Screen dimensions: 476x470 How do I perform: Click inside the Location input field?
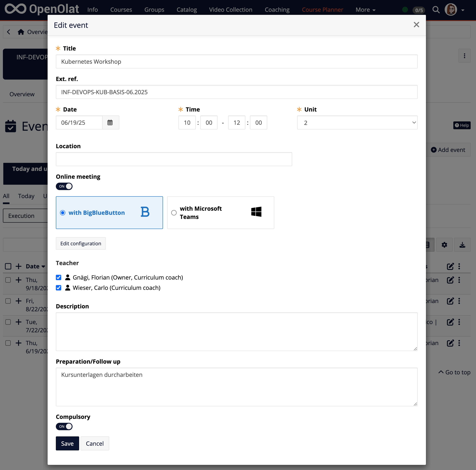pos(174,159)
